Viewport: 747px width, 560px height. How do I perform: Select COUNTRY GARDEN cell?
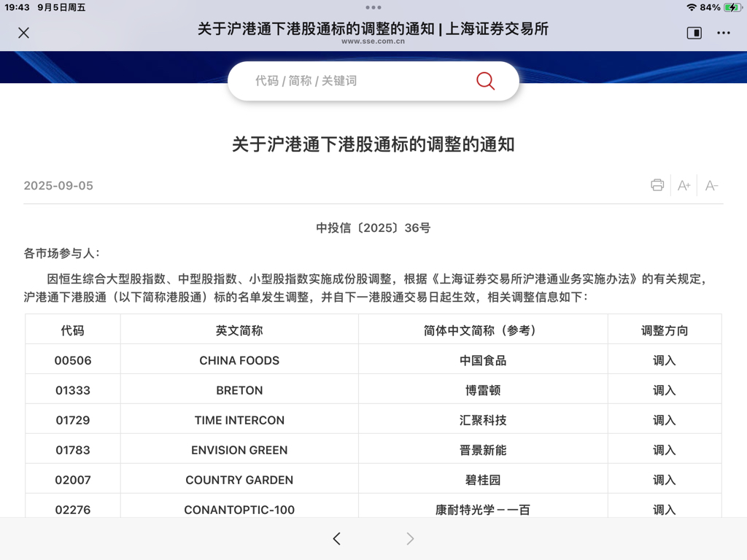point(239,480)
